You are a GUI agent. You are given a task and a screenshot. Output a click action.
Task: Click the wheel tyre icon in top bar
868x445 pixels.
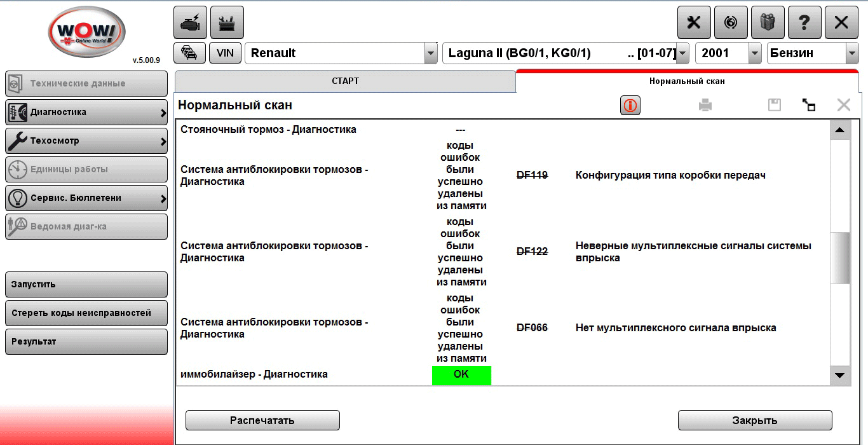pos(731,23)
